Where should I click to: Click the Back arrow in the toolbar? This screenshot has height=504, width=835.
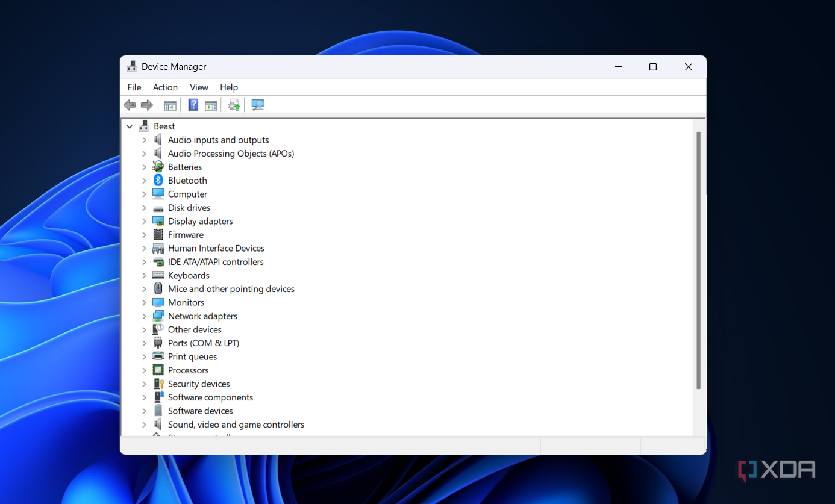coord(130,105)
